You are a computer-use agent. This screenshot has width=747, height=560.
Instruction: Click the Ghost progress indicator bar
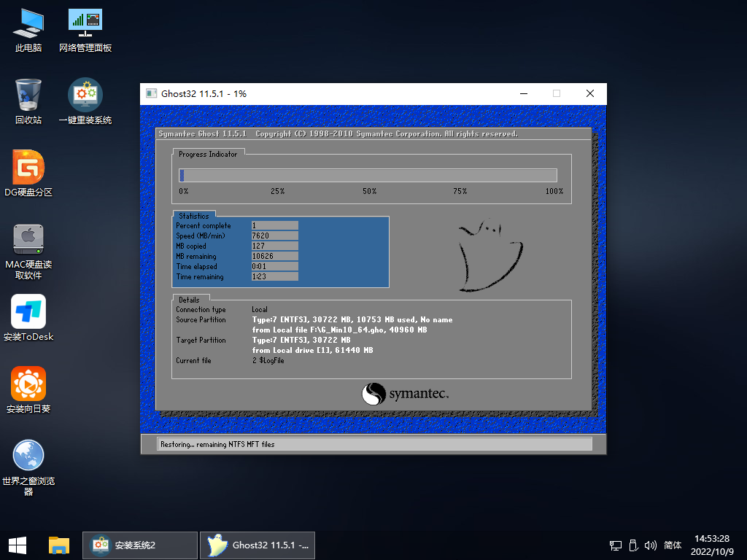point(368,175)
